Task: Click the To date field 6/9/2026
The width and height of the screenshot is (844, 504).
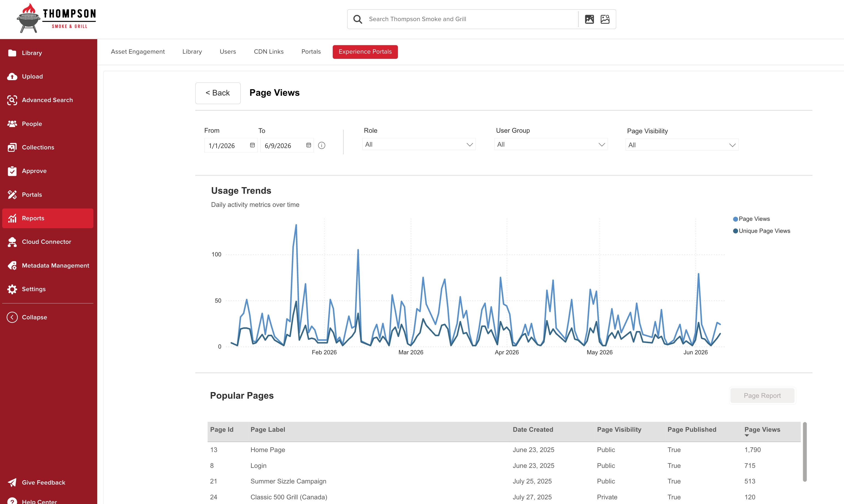Action: (287, 145)
